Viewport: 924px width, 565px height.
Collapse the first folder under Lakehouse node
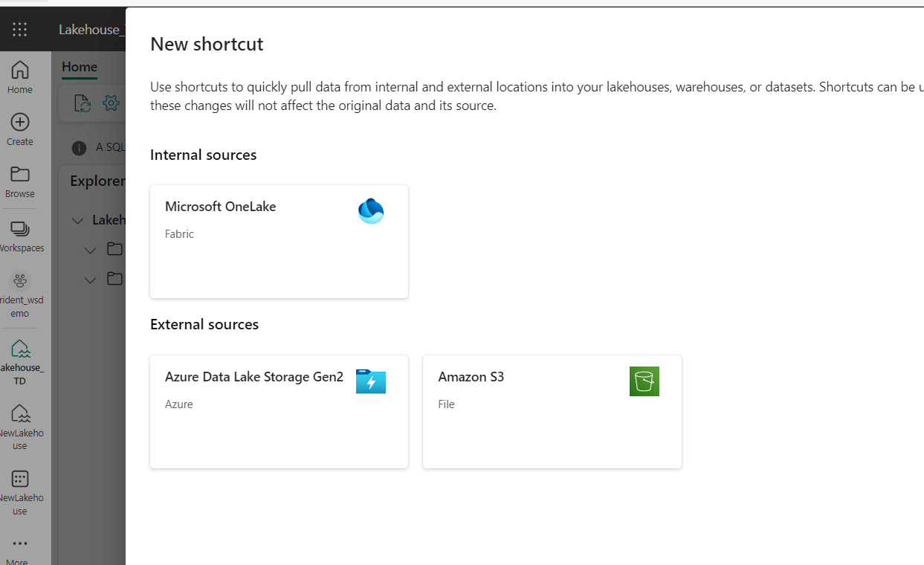click(90, 251)
